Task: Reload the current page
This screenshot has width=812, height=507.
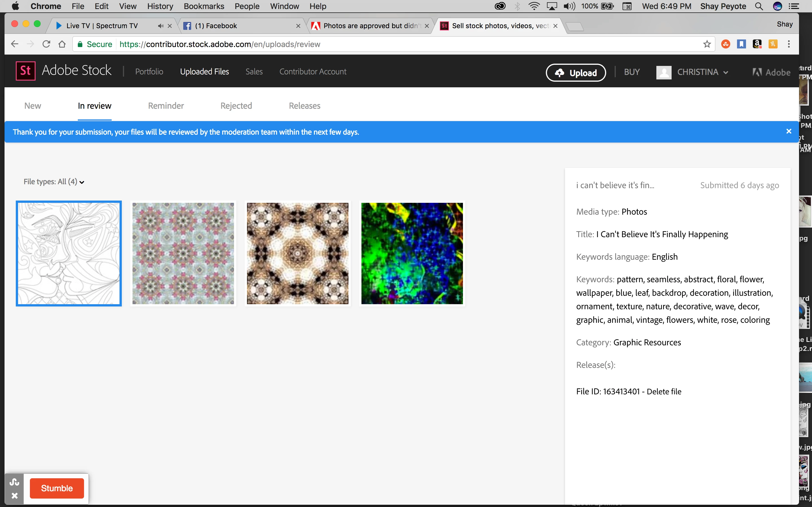Action: [46, 44]
